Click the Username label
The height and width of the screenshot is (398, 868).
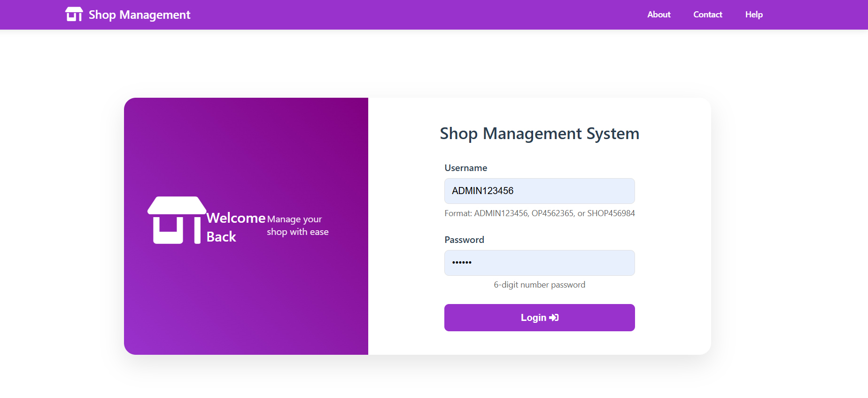pyautogui.click(x=465, y=168)
